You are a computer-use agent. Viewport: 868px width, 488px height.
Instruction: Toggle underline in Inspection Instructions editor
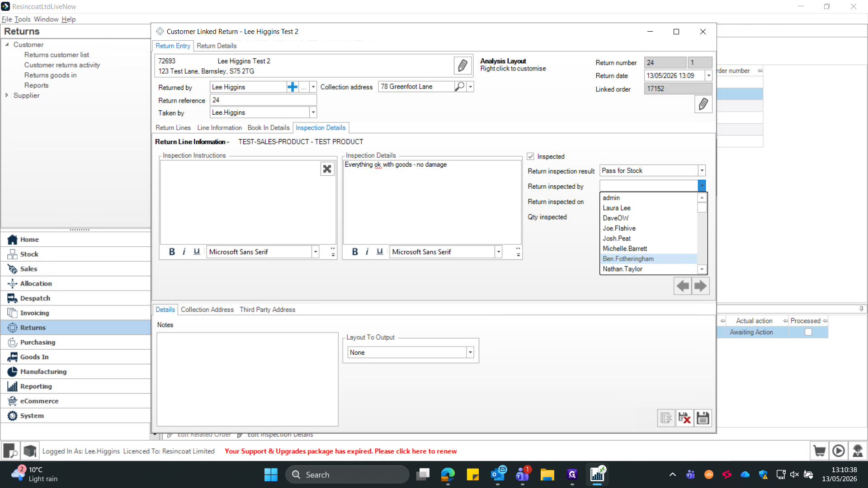coord(197,252)
